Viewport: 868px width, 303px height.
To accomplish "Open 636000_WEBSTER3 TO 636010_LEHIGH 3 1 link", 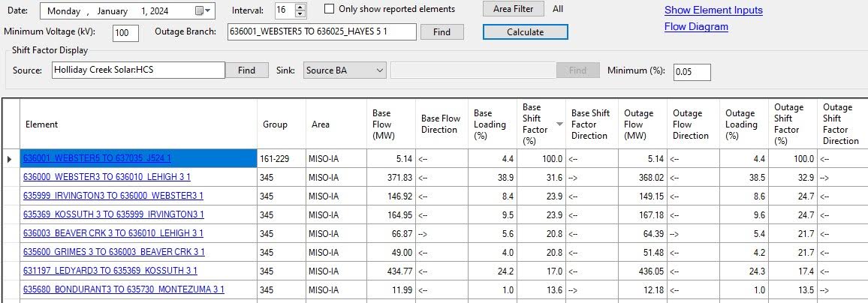I will pyautogui.click(x=107, y=177).
